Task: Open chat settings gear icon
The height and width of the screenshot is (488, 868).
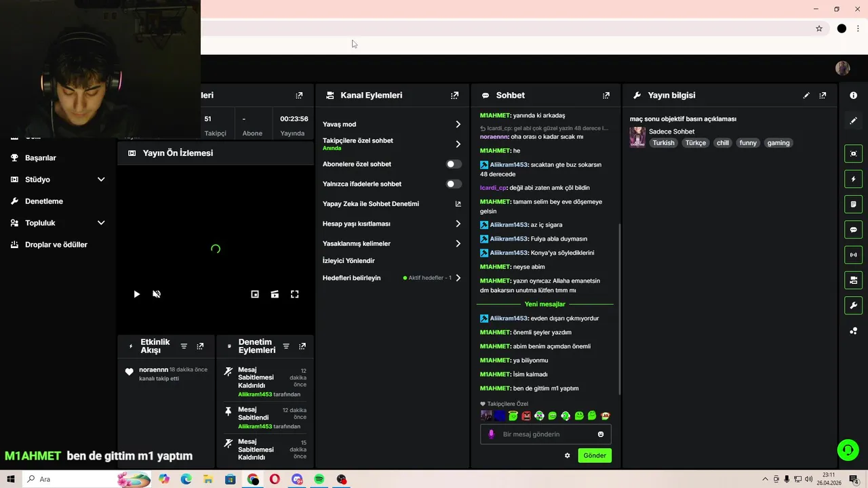Action: coord(568,455)
